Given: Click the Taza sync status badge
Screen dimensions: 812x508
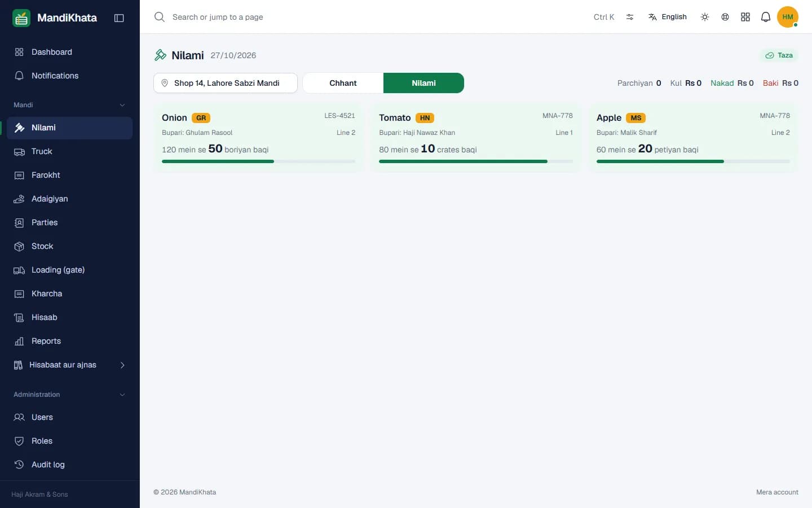Looking at the screenshot, I should (779, 55).
